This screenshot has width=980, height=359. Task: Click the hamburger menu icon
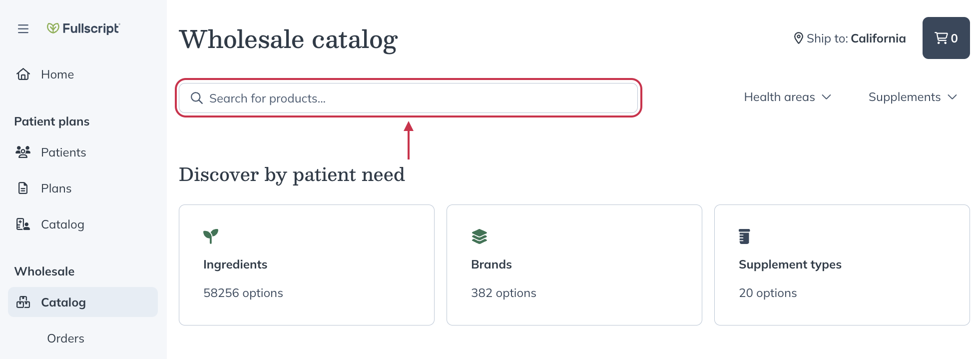coord(23,29)
